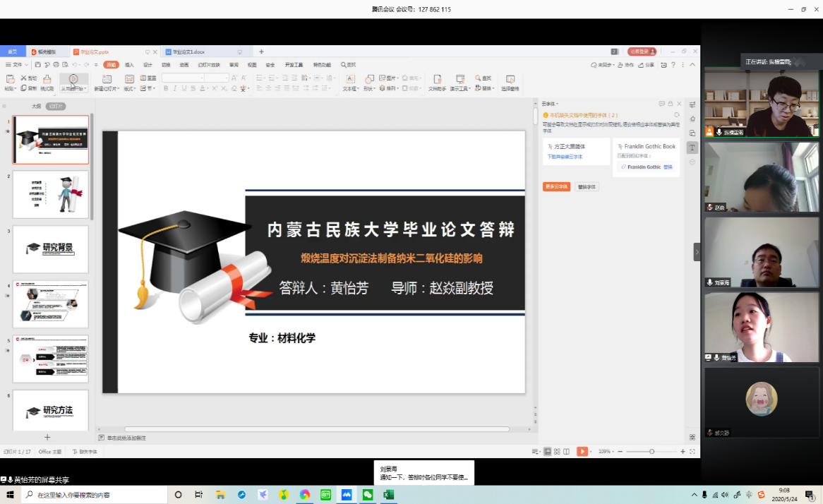Click the zoom slider in status bar

pos(651,451)
